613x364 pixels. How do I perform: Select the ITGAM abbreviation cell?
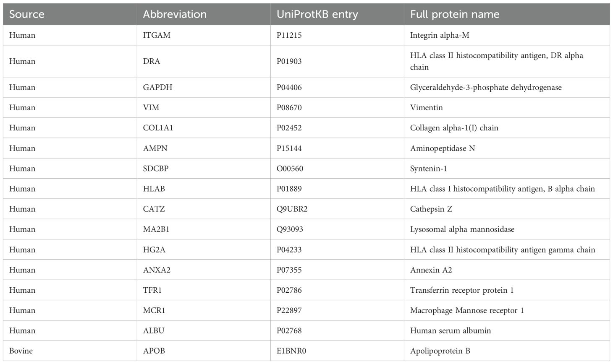coord(157,35)
